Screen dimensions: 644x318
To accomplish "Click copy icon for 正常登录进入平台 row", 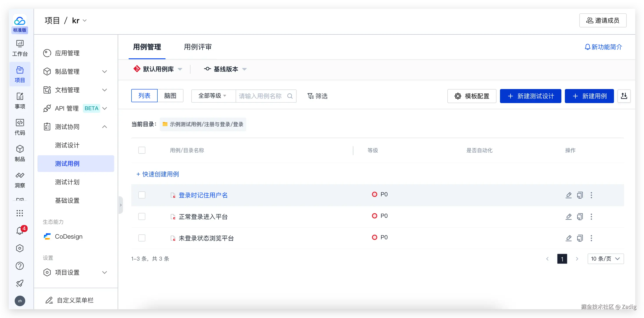I will (x=580, y=217).
